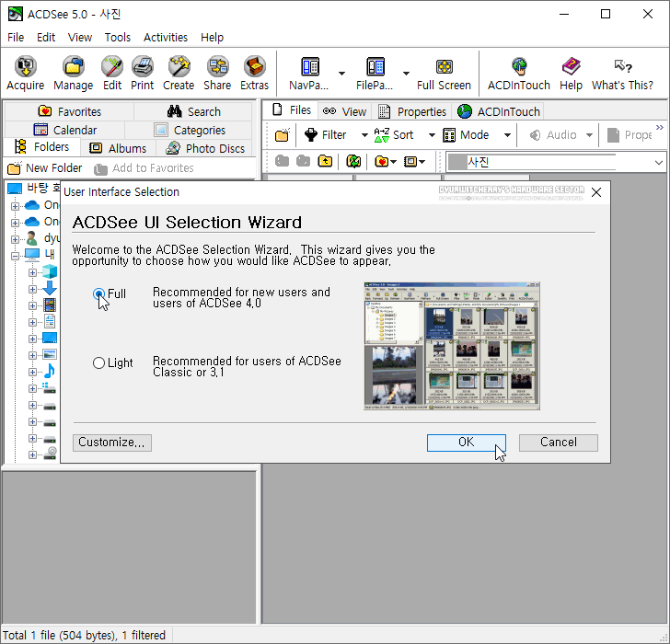Click the favorites heart folder icon
670x644 pixels.
point(382,161)
